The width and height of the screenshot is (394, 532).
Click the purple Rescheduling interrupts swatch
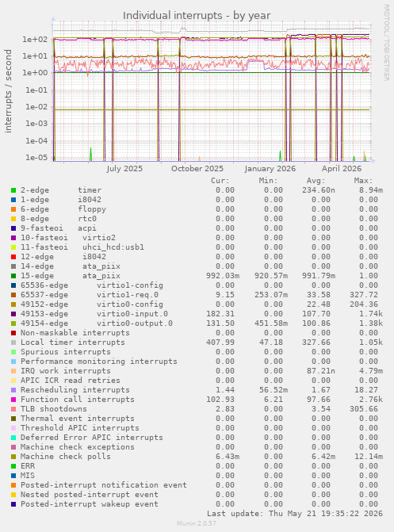(x=13, y=390)
